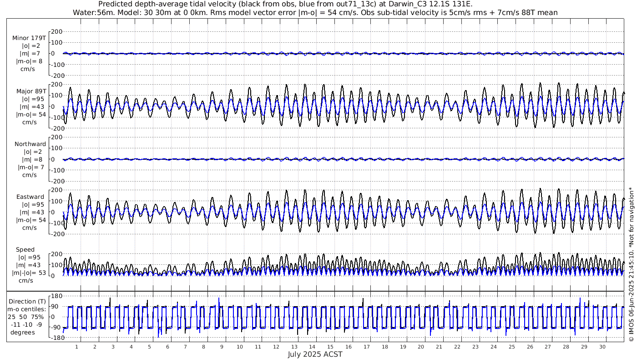Click the 'July 2025 ACST' axis title
Viewport: 637px width, 364px height.
click(315, 354)
